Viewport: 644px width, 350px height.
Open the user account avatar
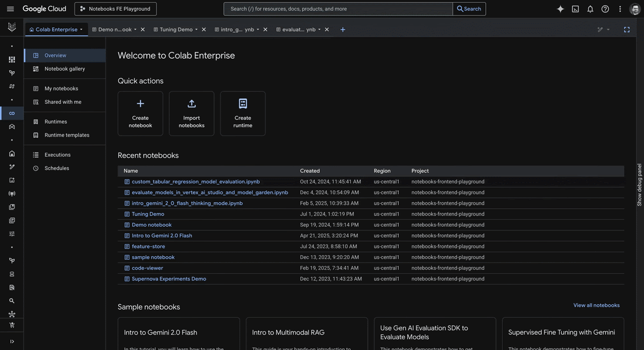635,8
